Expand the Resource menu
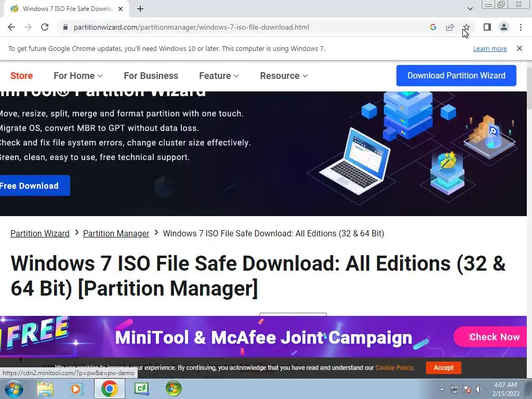This screenshot has width=532, height=399. (284, 76)
